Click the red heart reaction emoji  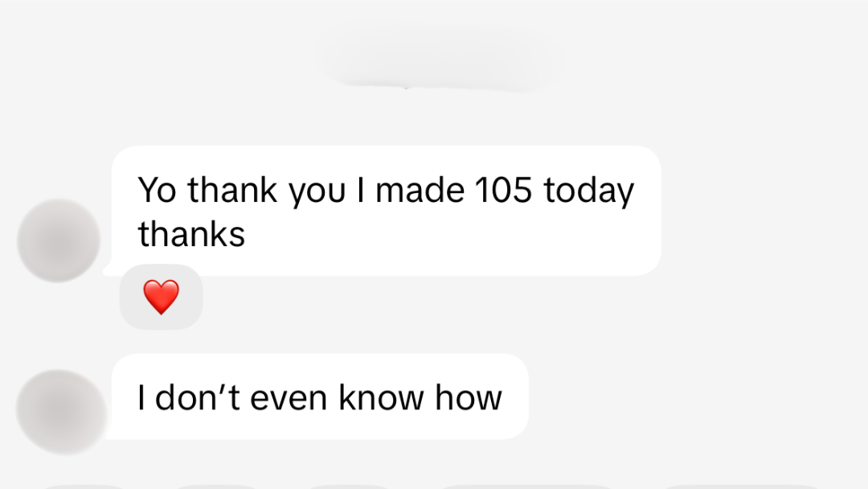tap(161, 298)
